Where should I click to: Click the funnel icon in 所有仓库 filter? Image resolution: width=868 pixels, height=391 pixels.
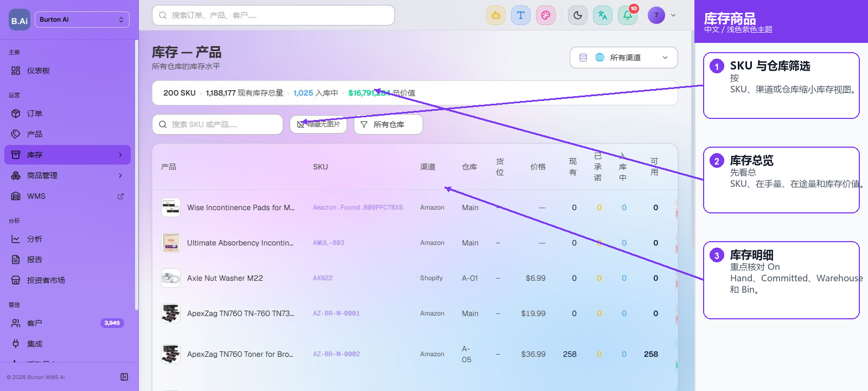pos(364,124)
